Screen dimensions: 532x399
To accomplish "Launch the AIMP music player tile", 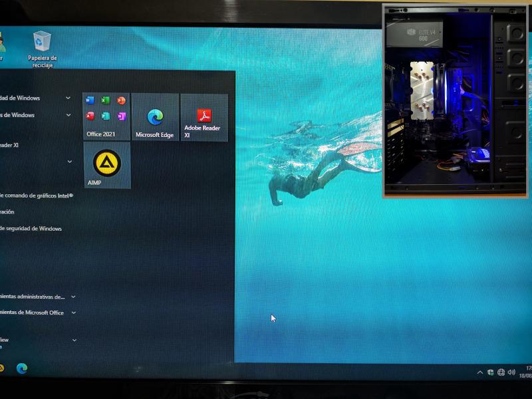I will pos(106,165).
